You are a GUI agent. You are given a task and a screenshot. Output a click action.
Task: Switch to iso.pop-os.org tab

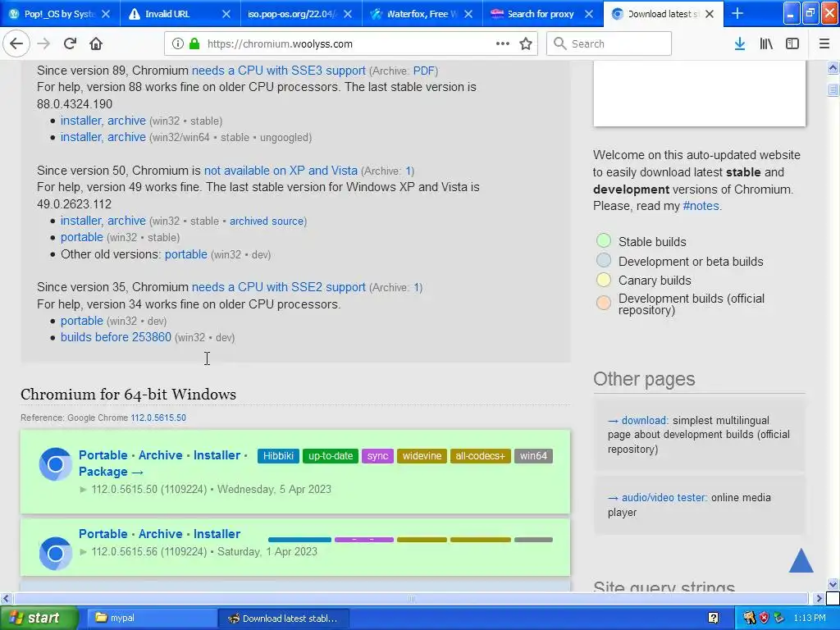(x=300, y=14)
